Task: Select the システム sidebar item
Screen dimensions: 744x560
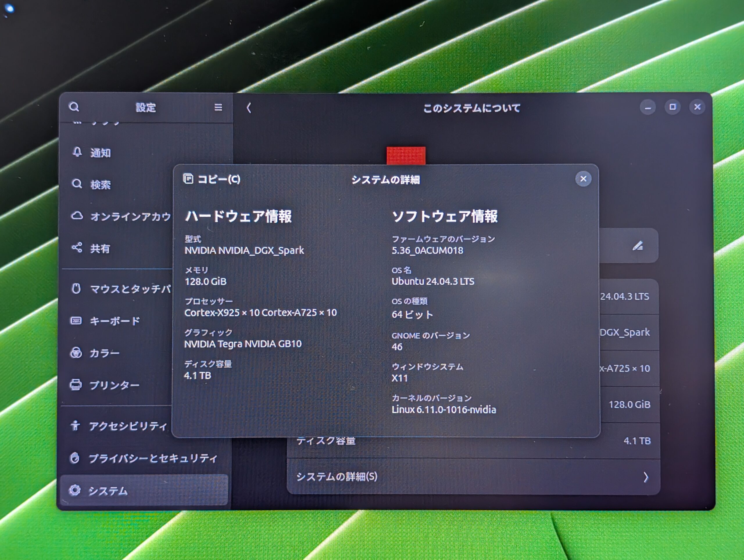Action: (x=108, y=491)
